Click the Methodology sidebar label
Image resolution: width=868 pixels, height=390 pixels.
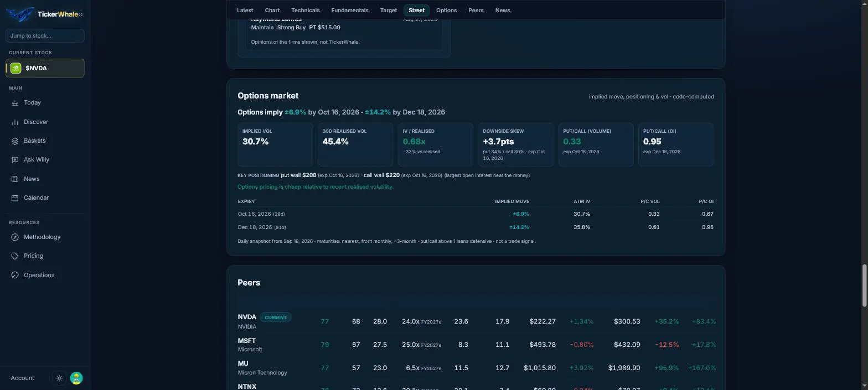pos(42,237)
